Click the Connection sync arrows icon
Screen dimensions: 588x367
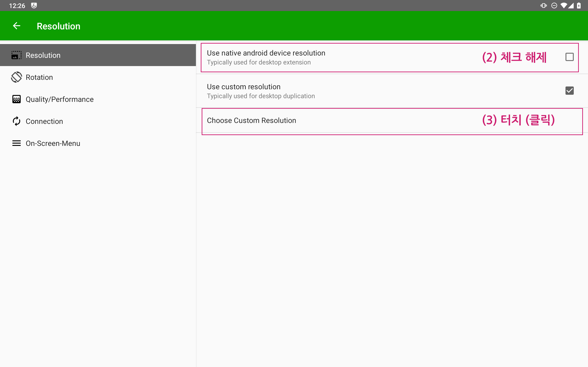pos(17,121)
